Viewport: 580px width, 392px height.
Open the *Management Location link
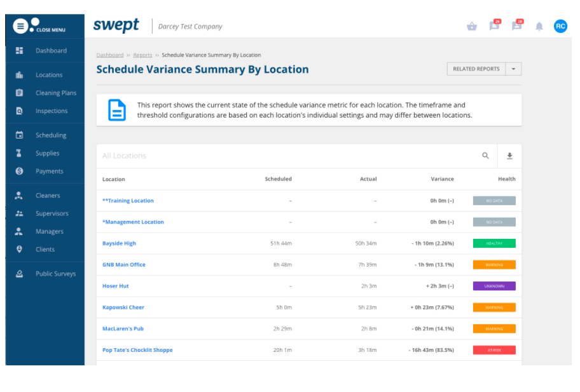coord(133,222)
